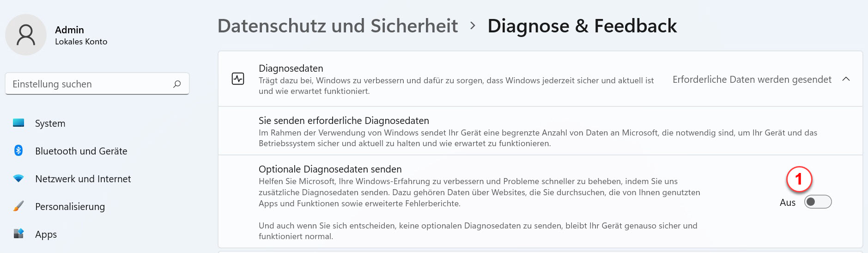Click the Personalisierung brush icon
This screenshot has width=868, height=253.
pos(18,206)
